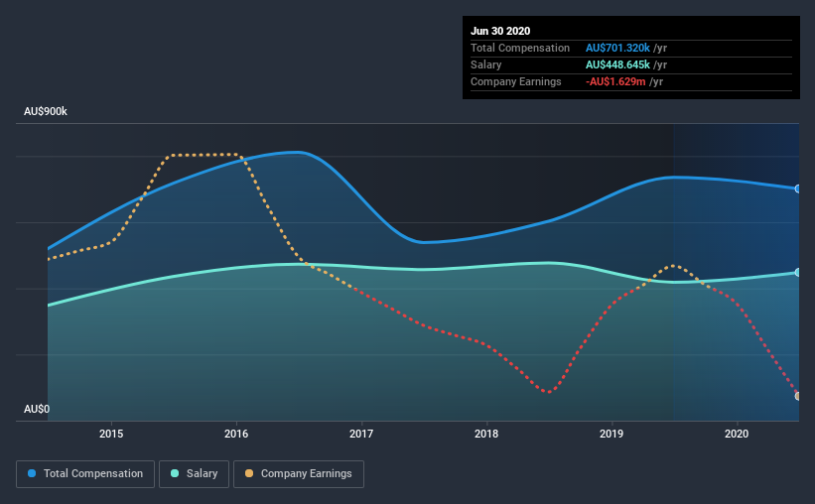This screenshot has height=504, width=815.
Task: Toggle the Company Earnings legend button
Action: 299,474
